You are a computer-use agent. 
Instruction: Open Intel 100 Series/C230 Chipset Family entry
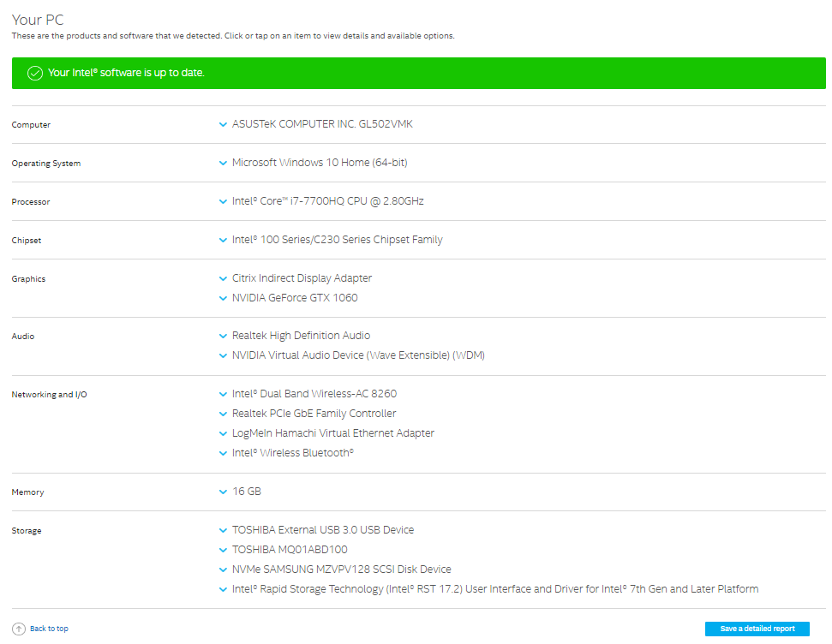pyautogui.click(x=337, y=240)
